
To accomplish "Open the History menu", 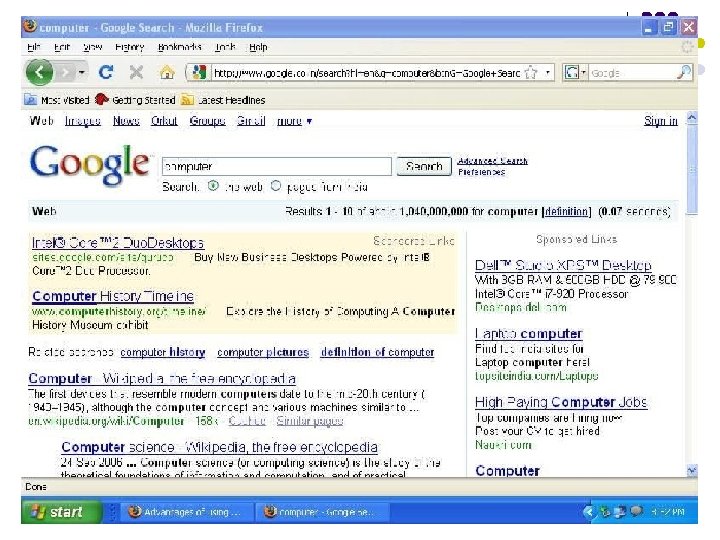I will click(x=129, y=47).
